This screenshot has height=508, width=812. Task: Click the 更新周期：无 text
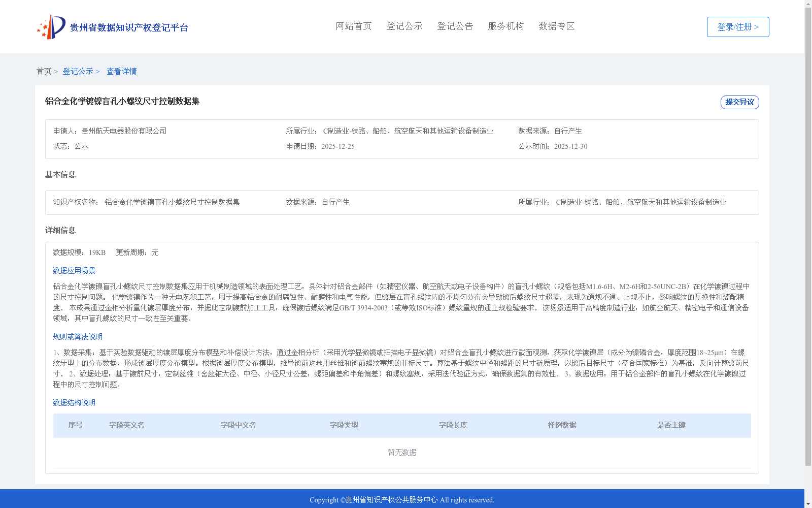click(137, 252)
